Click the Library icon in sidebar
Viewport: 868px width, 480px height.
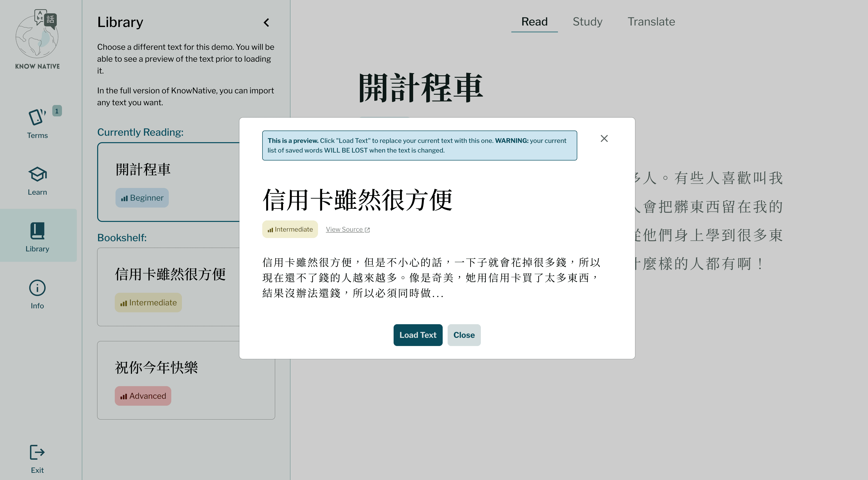pyautogui.click(x=37, y=231)
